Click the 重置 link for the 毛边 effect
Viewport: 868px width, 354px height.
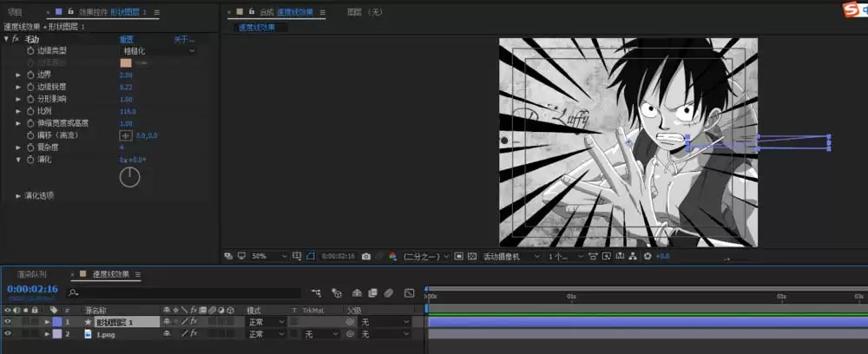[x=126, y=39]
